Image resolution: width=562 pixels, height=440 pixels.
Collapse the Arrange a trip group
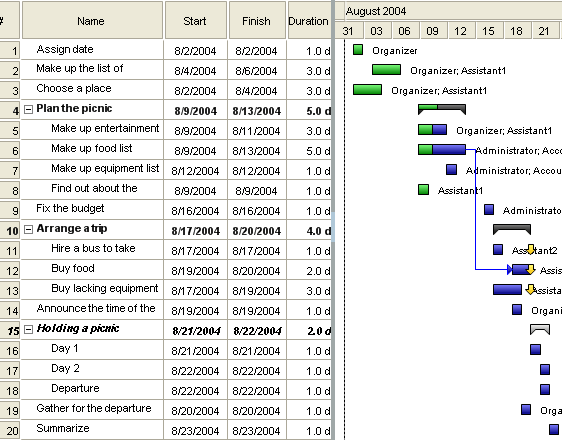coord(28,229)
